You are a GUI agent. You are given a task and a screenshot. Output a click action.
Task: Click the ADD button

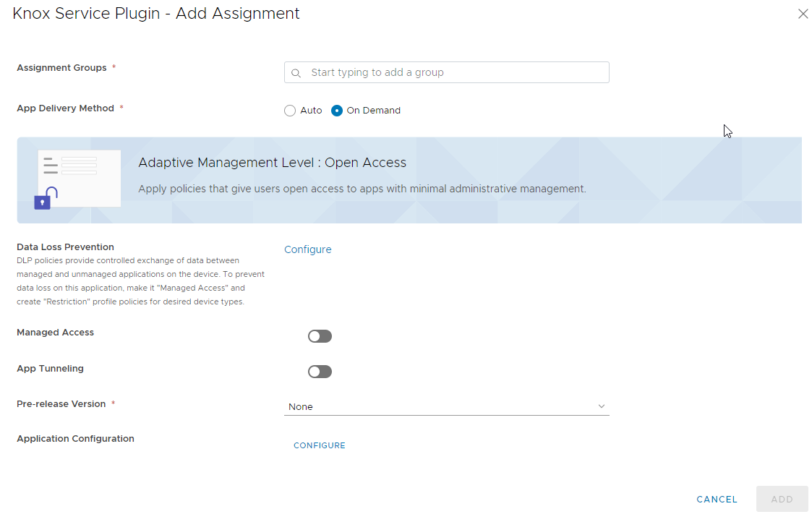782,499
